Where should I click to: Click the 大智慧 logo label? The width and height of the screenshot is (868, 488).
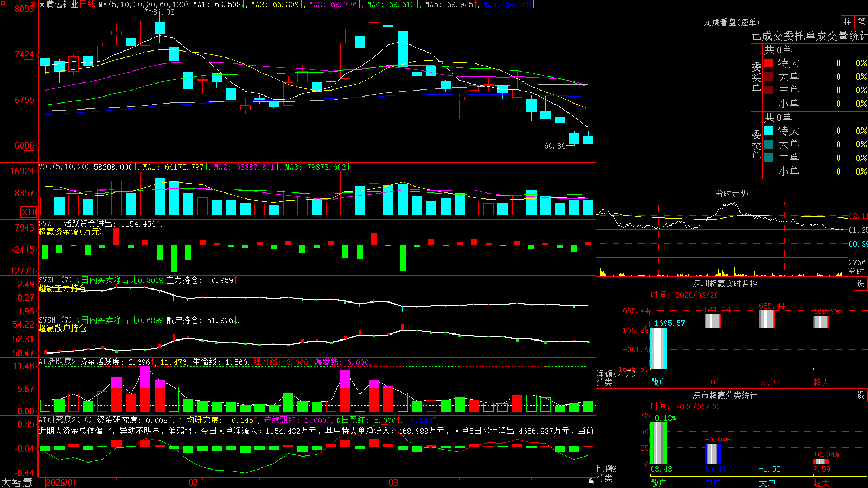click(x=17, y=483)
